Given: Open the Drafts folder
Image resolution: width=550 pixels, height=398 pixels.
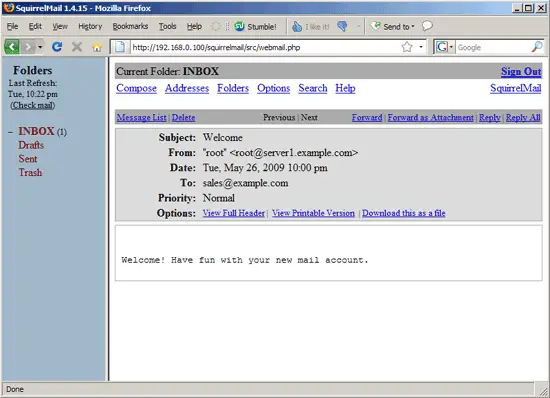Looking at the screenshot, I should [x=31, y=145].
